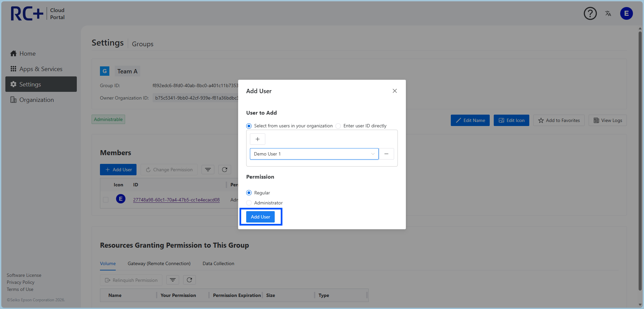The height and width of the screenshot is (309, 644).
Task: Open the Privacy Policy link
Action: (x=20, y=282)
